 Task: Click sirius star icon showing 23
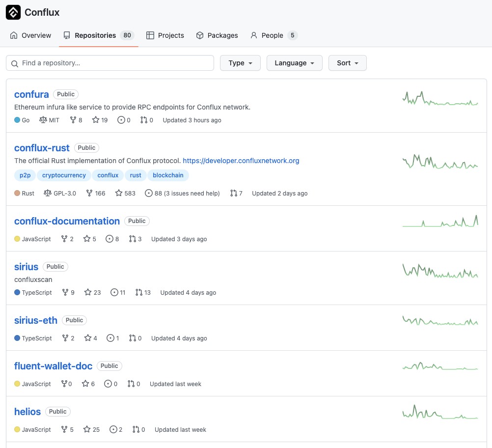point(88,292)
